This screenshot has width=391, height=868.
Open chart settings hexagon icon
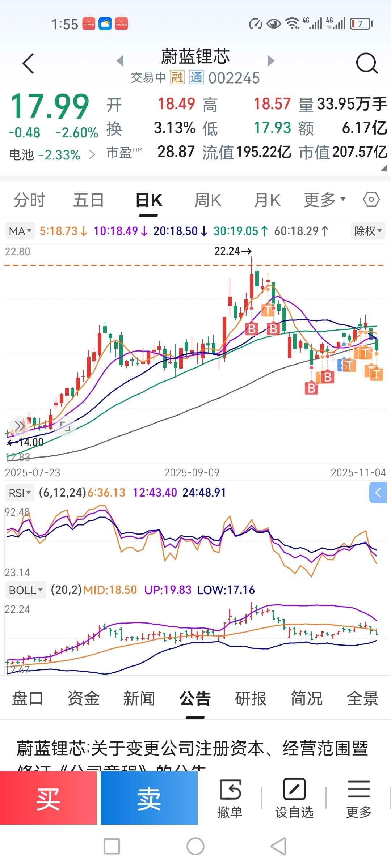(371, 199)
